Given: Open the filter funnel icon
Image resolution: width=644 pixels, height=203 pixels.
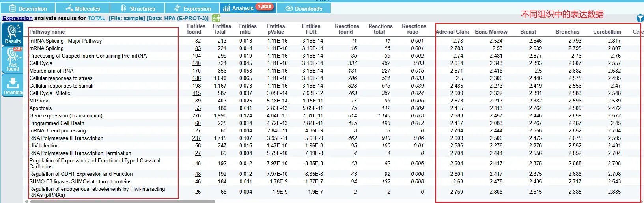Looking at the screenshot, I should pyautogui.click(x=640, y=18).
